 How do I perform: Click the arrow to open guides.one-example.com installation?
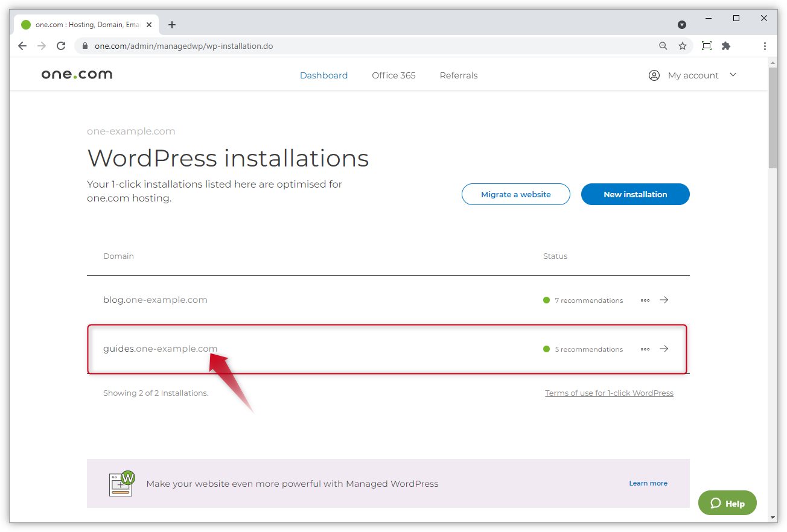664,349
